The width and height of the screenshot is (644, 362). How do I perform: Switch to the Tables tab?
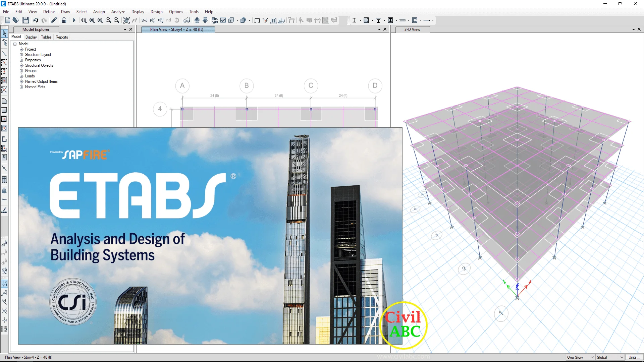coord(46,37)
